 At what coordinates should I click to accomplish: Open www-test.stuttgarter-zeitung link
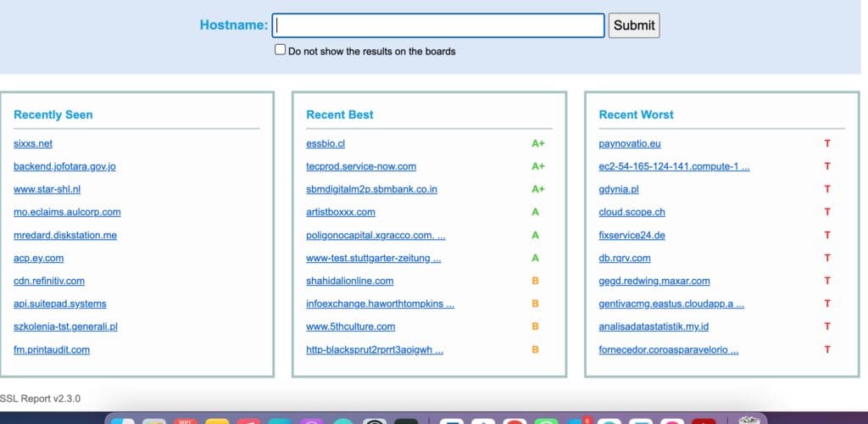[374, 258]
